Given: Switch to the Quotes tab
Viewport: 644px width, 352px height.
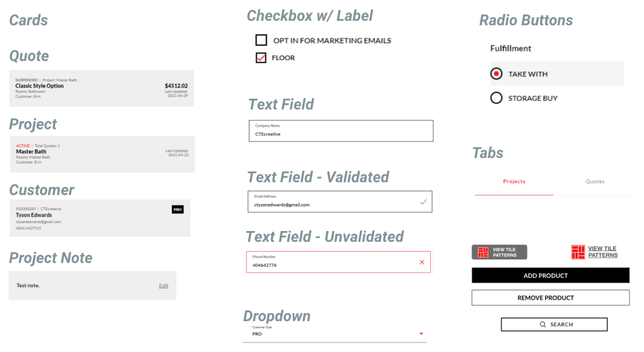Looking at the screenshot, I should [x=595, y=181].
